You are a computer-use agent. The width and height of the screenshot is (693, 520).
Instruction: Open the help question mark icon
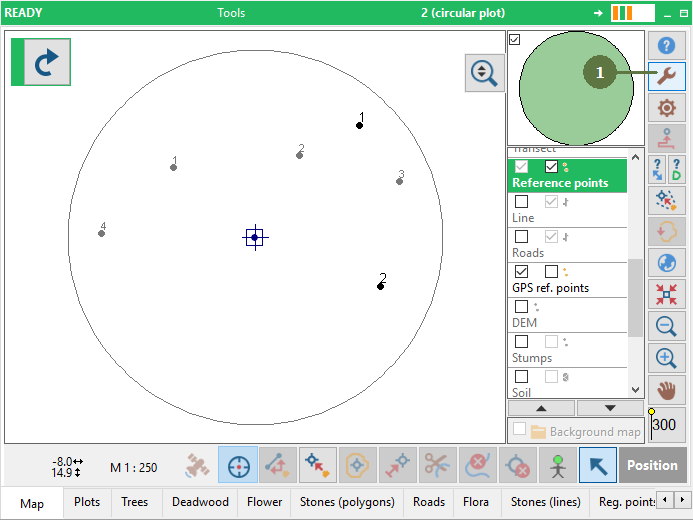click(x=667, y=46)
